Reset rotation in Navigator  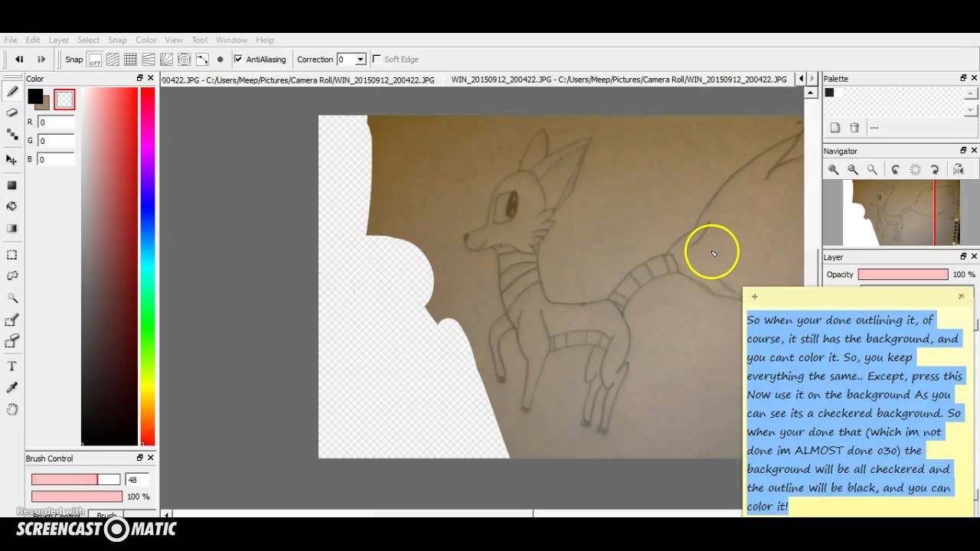coord(915,170)
